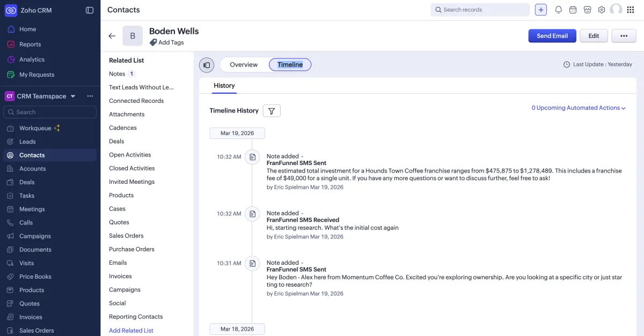Collapse the navigation panel via the header icon

[89, 10]
